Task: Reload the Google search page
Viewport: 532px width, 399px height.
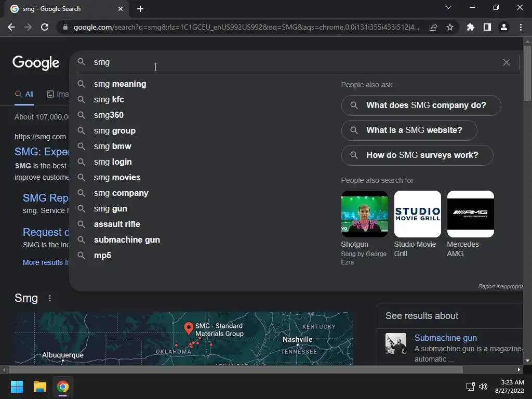Action: click(x=45, y=27)
